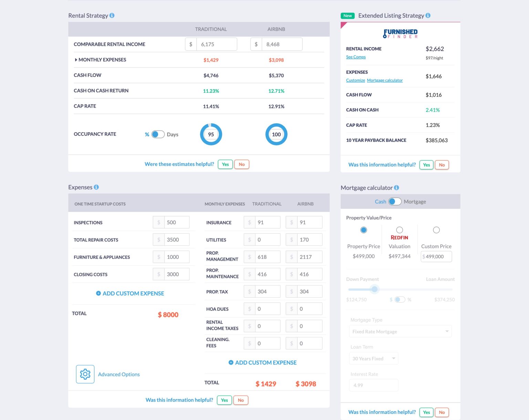The image size is (529, 420).
Task: Click the Expenses info icon
Action: coord(96,187)
